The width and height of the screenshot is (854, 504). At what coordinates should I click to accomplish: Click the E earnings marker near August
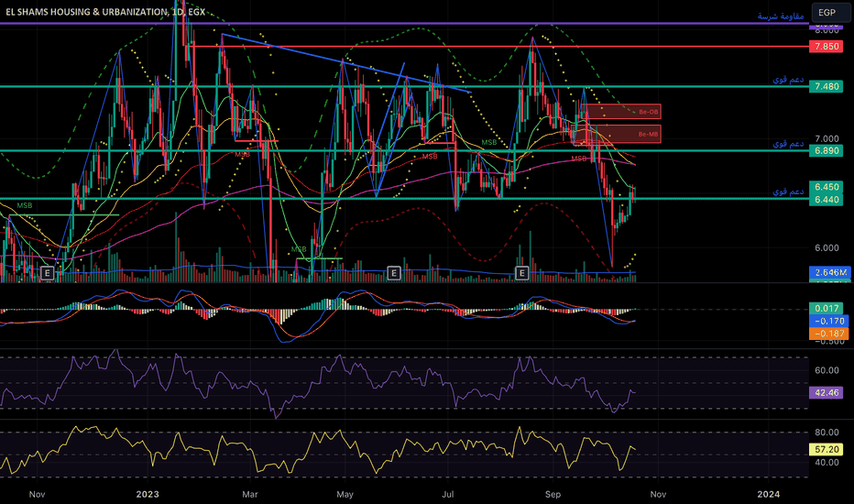[521, 273]
